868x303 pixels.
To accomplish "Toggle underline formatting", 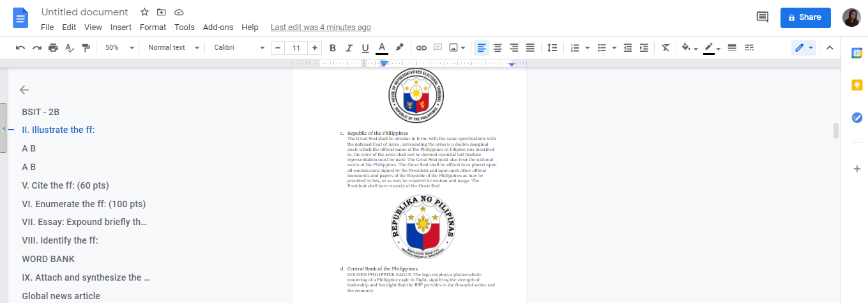I will click(x=365, y=48).
